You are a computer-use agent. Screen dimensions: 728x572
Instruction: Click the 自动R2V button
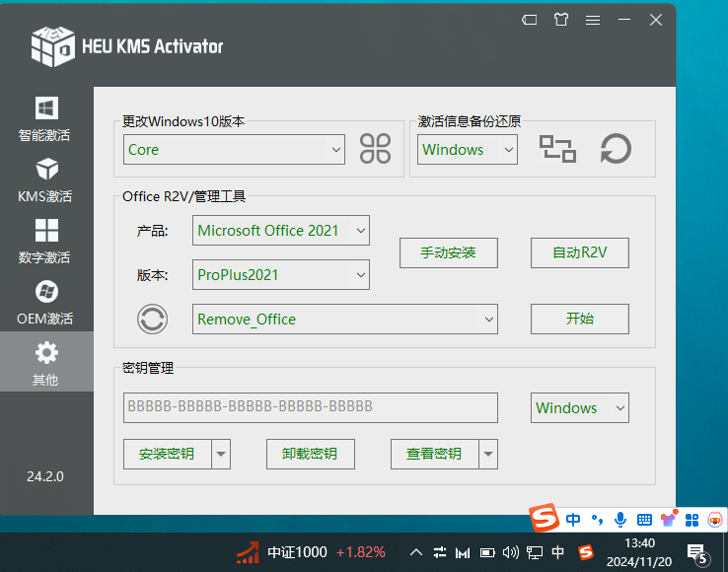580,253
